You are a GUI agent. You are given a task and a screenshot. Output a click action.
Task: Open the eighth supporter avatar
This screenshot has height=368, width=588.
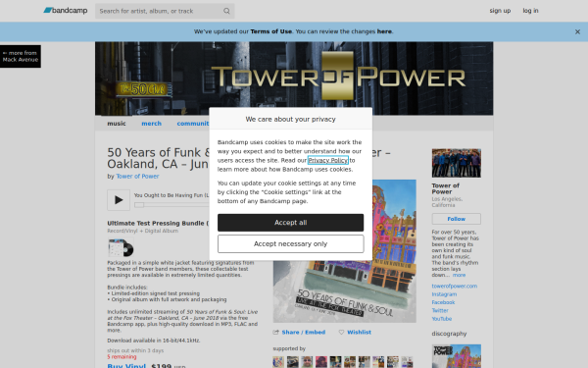point(378,362)
